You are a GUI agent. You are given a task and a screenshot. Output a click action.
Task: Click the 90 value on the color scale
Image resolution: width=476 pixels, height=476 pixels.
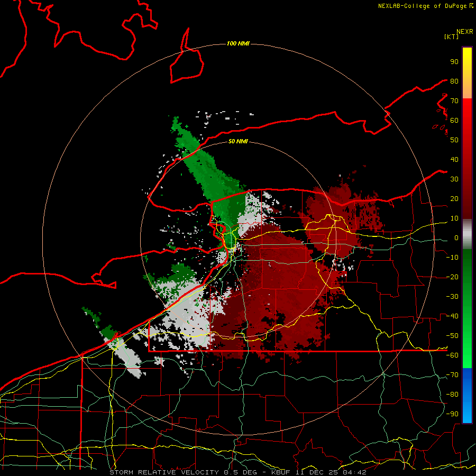(454, 62)
